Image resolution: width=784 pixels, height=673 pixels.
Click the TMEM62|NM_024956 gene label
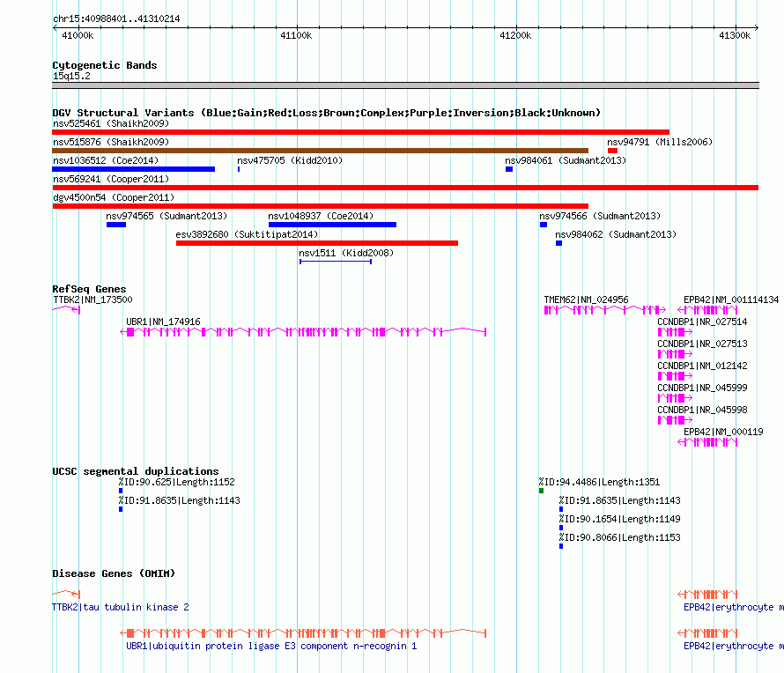click(586, 300)
